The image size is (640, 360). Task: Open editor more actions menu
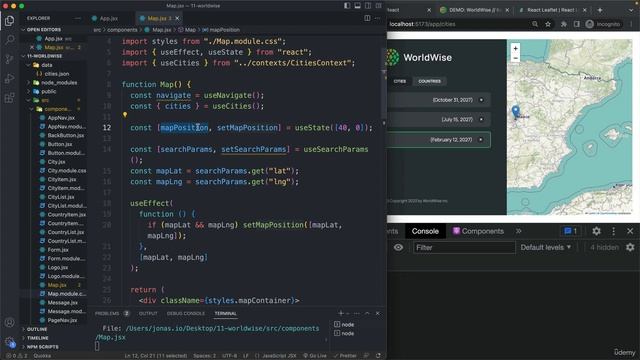(x=378, y=18)
